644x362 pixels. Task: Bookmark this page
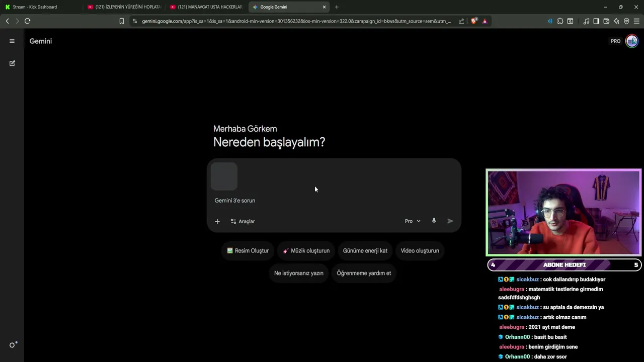tap(122, 21)
